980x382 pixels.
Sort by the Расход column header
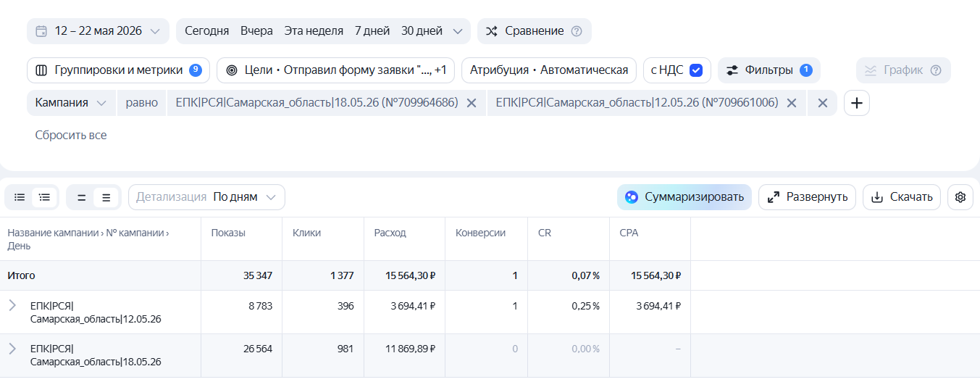(x=390, y=233)
